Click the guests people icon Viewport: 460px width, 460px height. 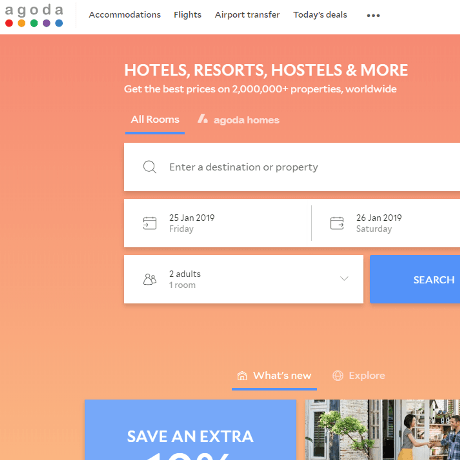[149, 279]
